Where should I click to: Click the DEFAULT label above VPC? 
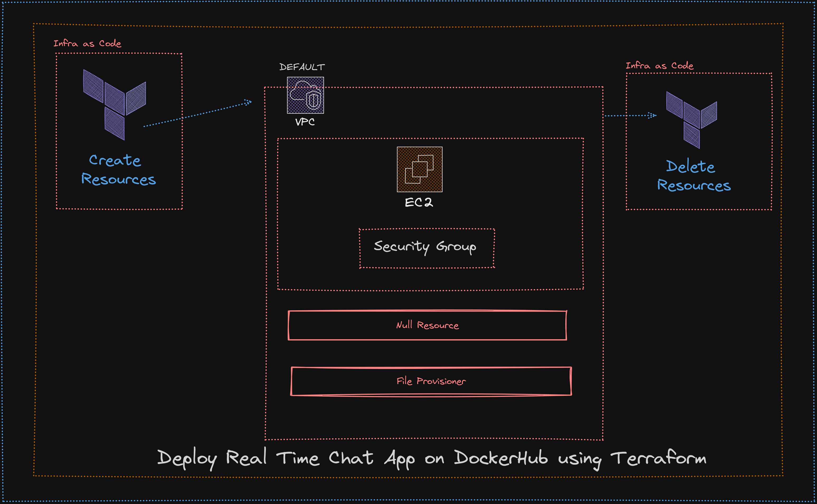[302, 67]
